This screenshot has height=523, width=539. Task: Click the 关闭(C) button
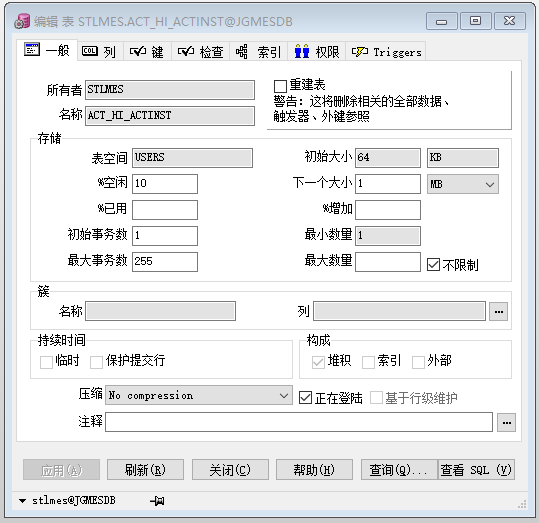[x=230, y=470]
